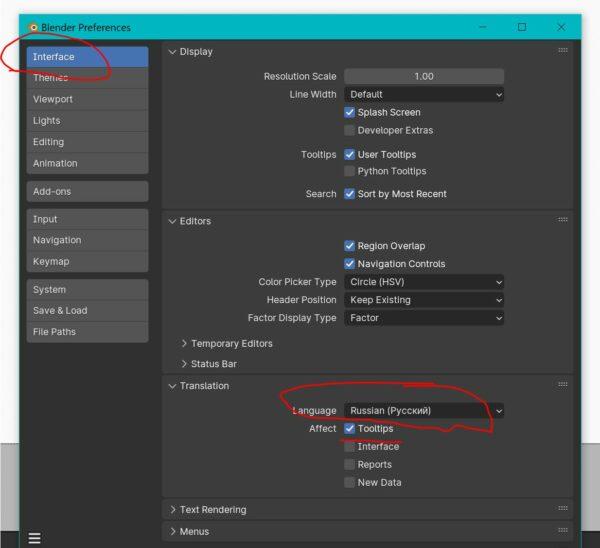Open the Header Position dropdown
This screenshot has height=548, width=600.
click(424, 300)
